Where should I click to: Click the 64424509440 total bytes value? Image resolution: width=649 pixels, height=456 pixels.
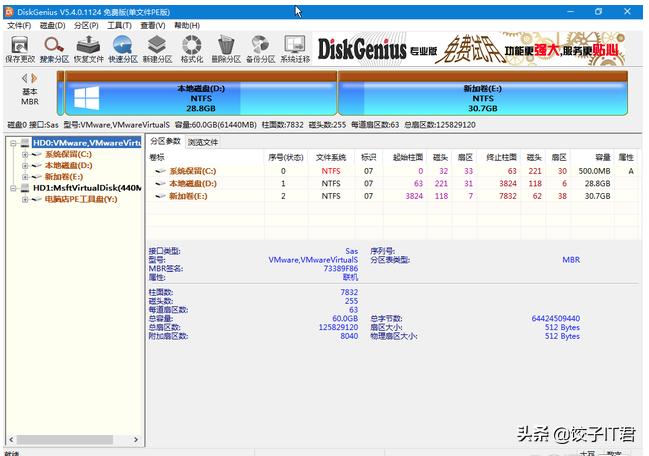pos(556,319)
